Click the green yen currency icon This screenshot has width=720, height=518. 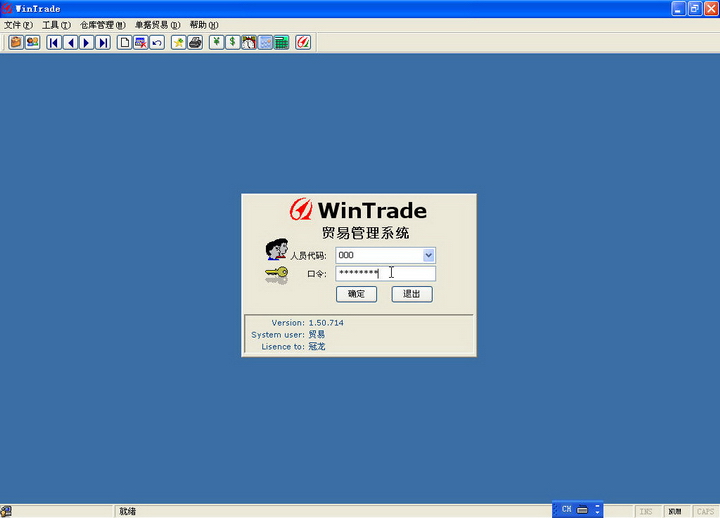click(x=216, y=43)
